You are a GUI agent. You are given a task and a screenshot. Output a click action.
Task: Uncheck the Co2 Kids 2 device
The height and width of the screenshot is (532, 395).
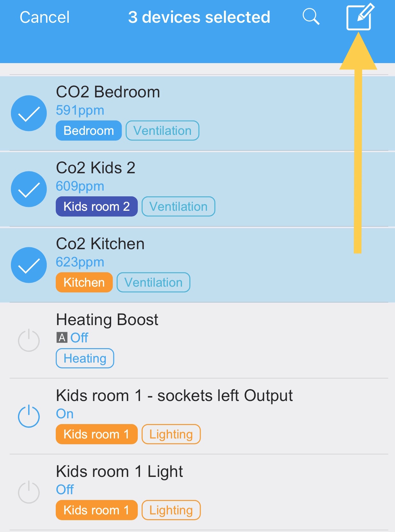(29, 189)
